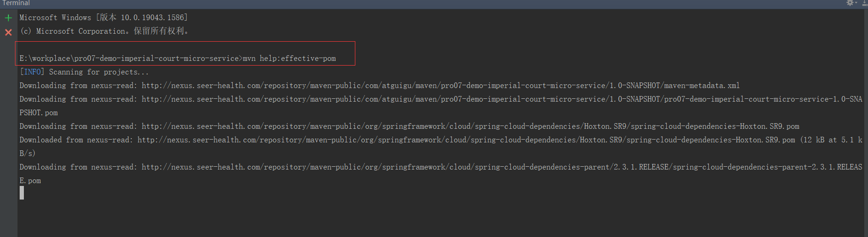Click the 'mvn help:effective-pom' command text

click(289, 59)
